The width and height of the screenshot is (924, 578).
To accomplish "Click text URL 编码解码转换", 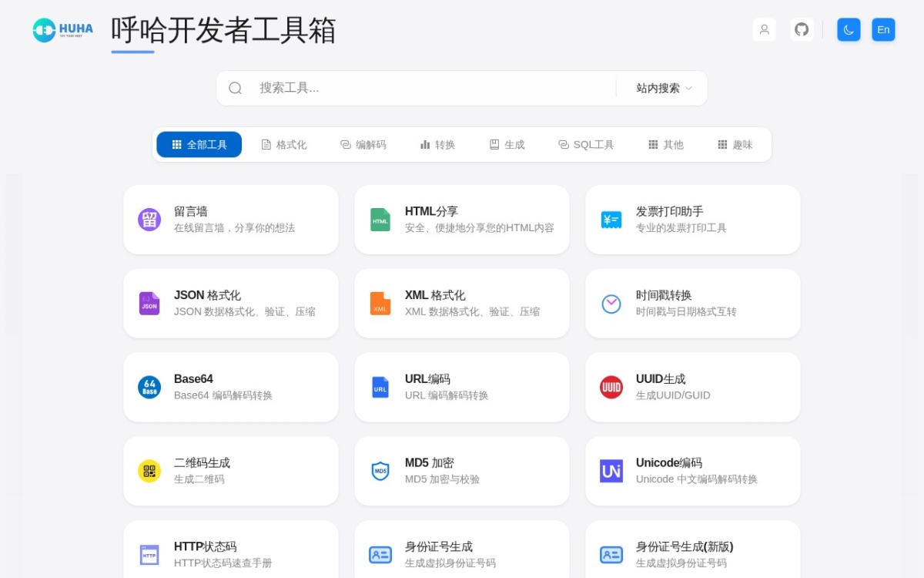I will click(447, 396).
